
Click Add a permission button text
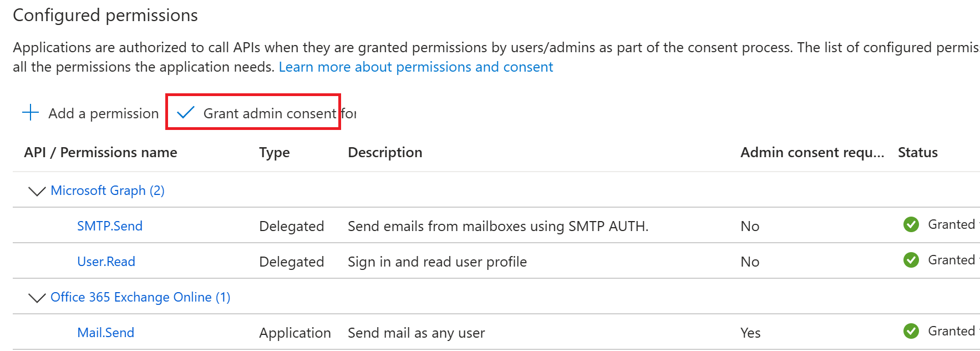(104, 113)
